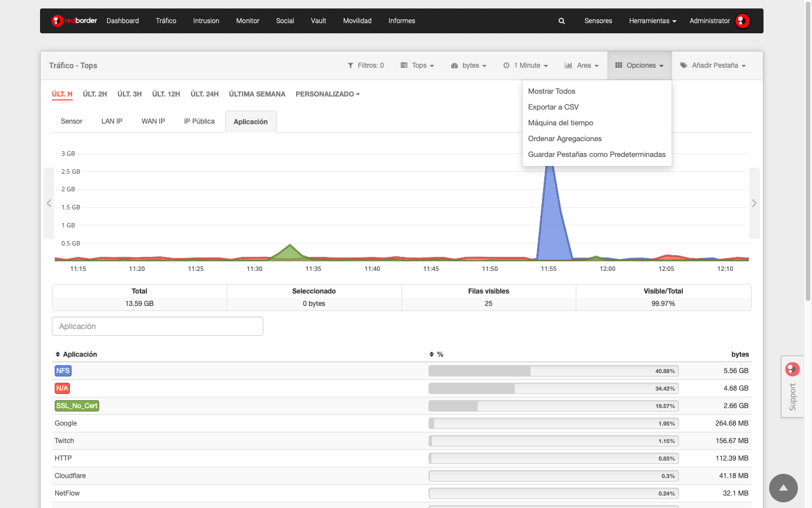Expand the PERSONALIZADO time range dropdown
Viewport: 812px width, 508px height.
pos(328,94)
